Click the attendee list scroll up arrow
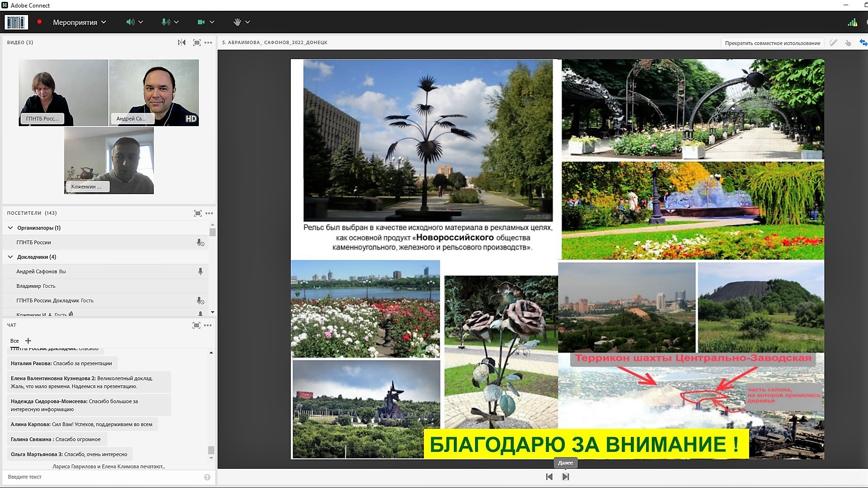This screenshot has width=868, height=488. 212,225
